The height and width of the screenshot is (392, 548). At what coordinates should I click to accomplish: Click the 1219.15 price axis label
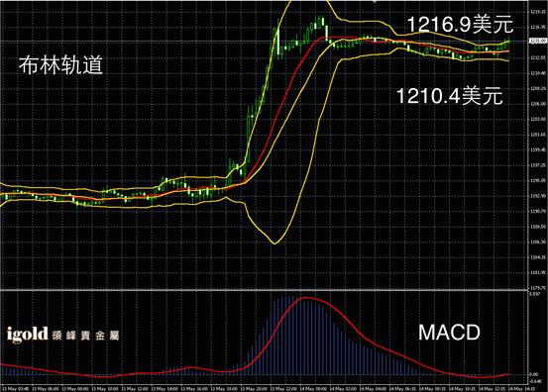pyautogui.click(x=538, y=12)
